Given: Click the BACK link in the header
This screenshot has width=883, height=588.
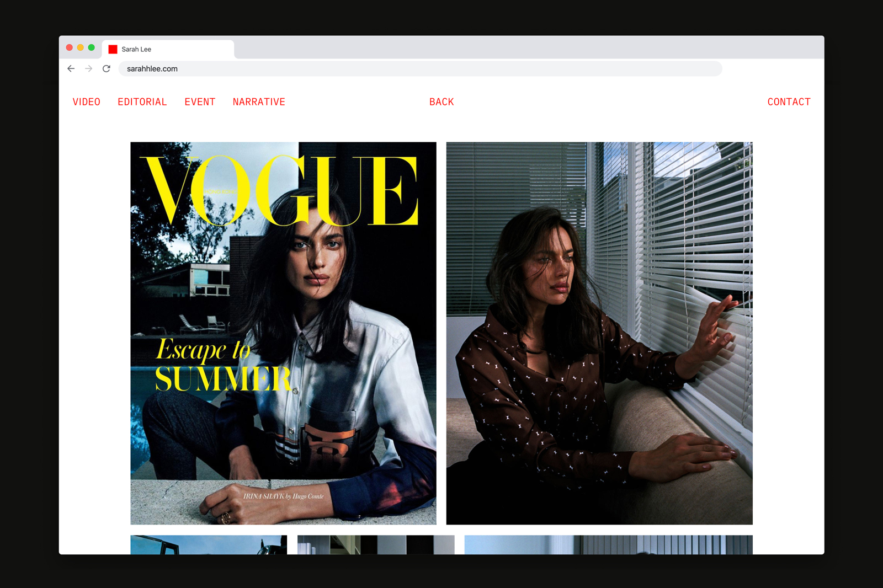Looking at the screenshot, I should (x=441, y=102).
